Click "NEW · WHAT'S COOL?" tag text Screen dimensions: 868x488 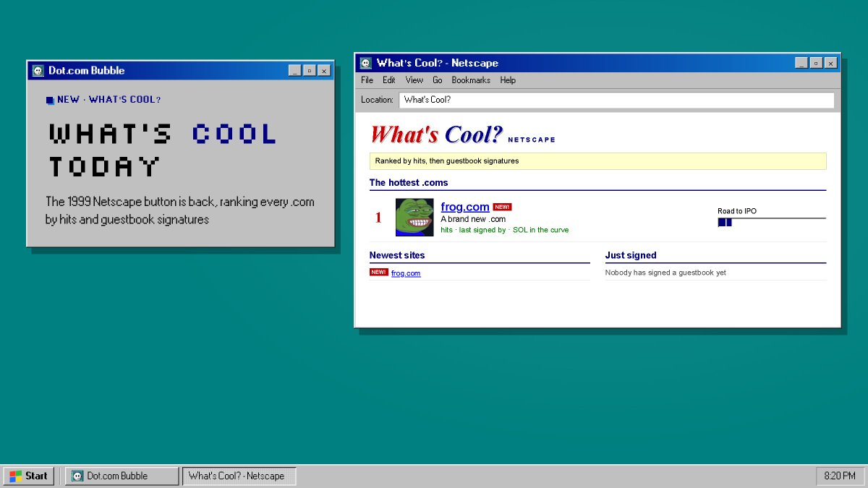tap(109, 100)
